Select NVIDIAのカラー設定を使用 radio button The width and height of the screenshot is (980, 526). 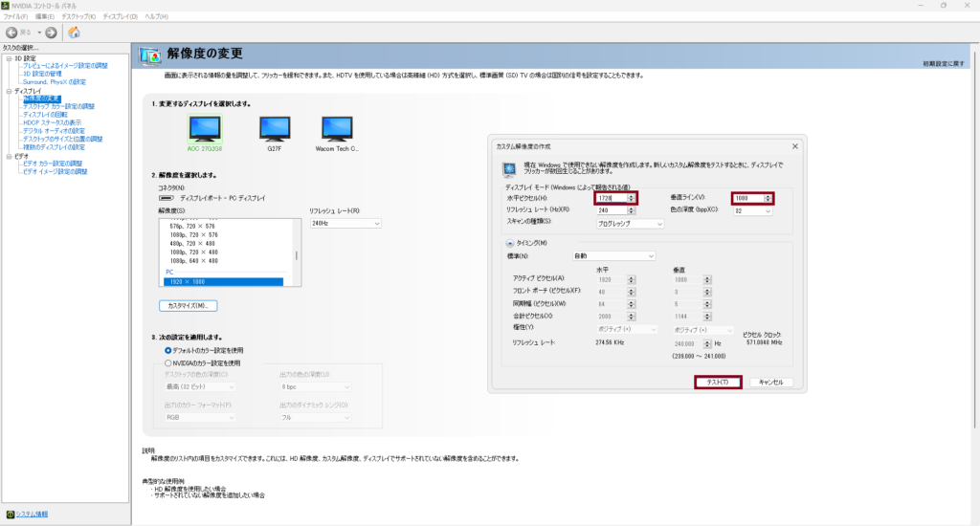(168, 362)
